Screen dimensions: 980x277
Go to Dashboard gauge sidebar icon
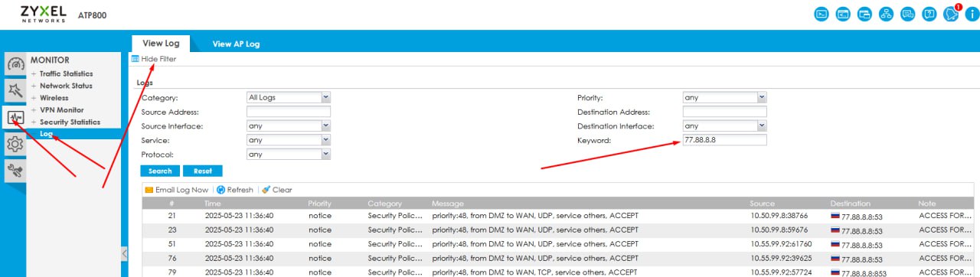pyautogui.click(x=15, y=64)
